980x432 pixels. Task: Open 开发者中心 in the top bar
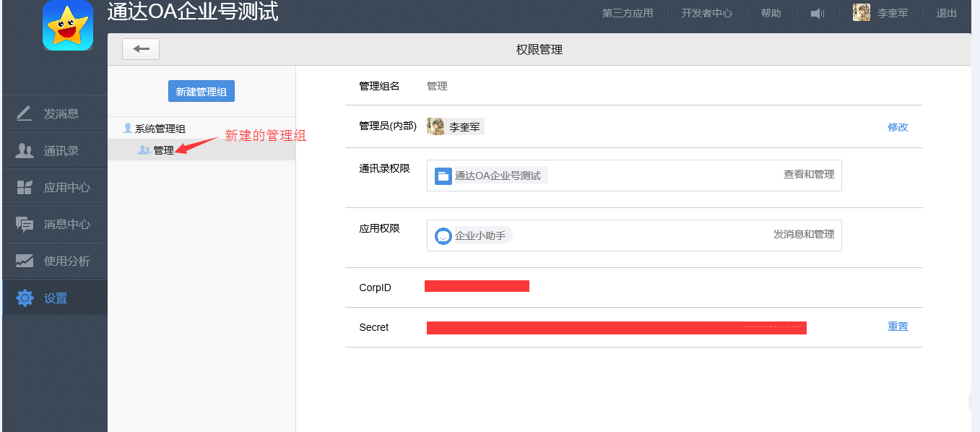click(x=706, y=13)
